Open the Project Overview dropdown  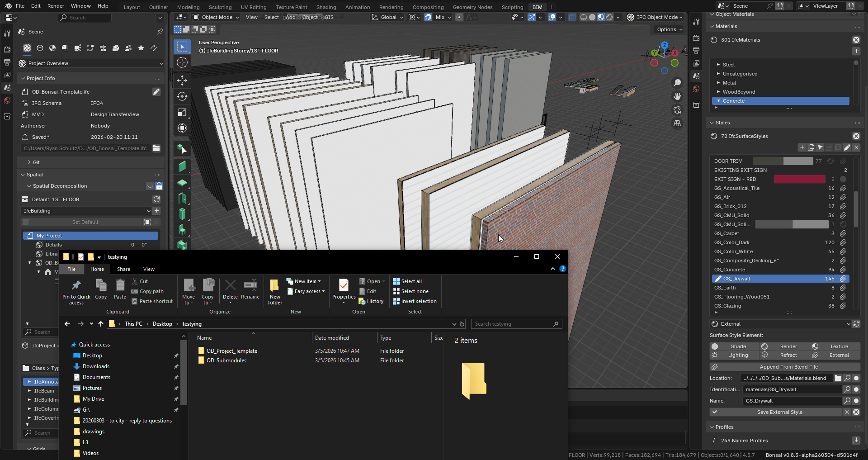coord(90,63)
